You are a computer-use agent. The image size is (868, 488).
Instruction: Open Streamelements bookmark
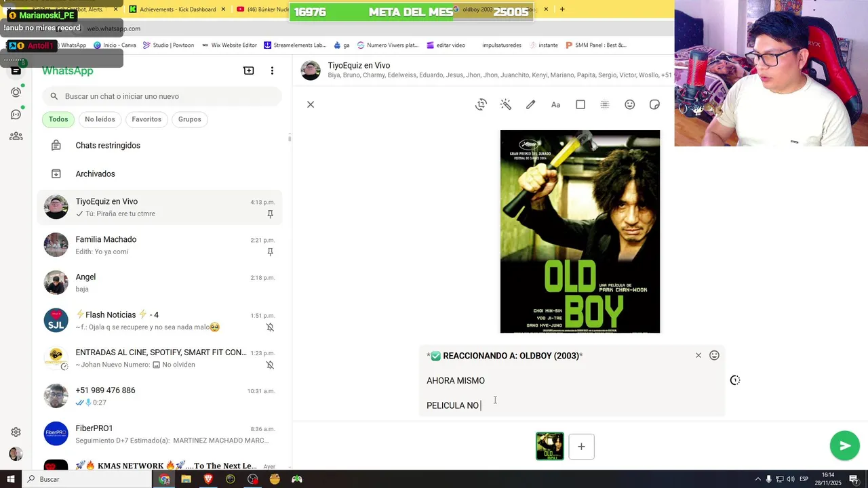point(295,45)
